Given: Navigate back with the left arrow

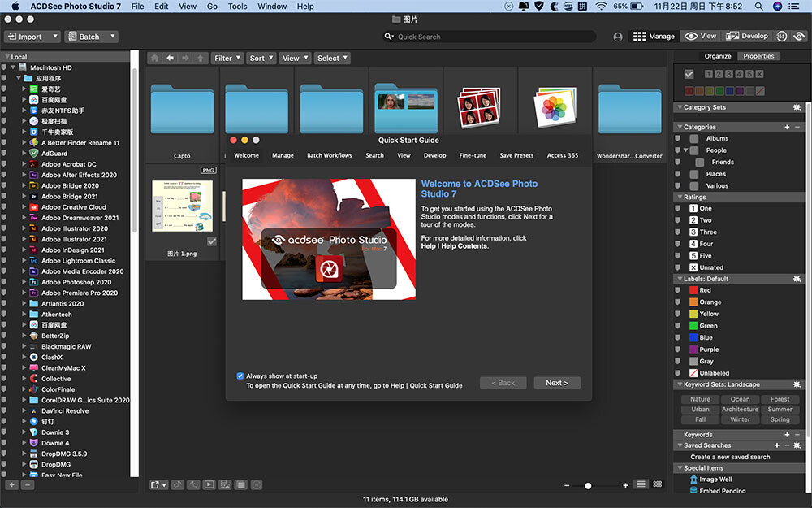Looking at the screenshot, I should (x=170, y=58).
